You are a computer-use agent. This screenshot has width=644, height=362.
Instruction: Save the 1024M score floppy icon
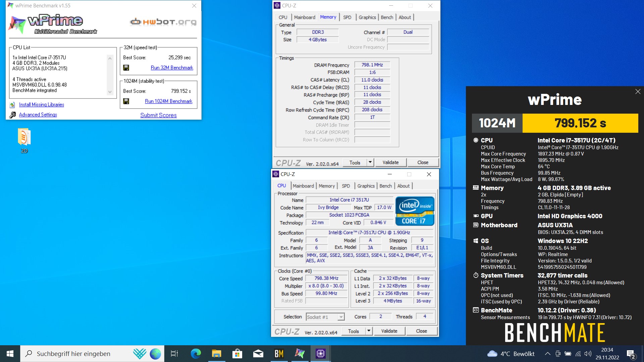coord(126,101)
